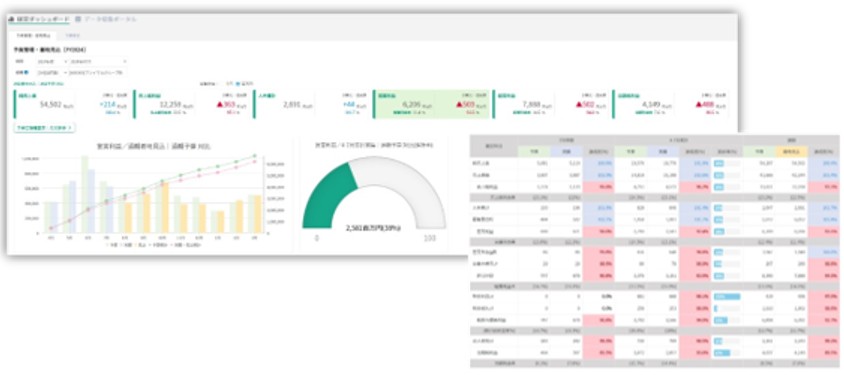Screen dimensions: 844x375
Task: Click the outlined green button below the KPI cards
Action: point(45,128)
